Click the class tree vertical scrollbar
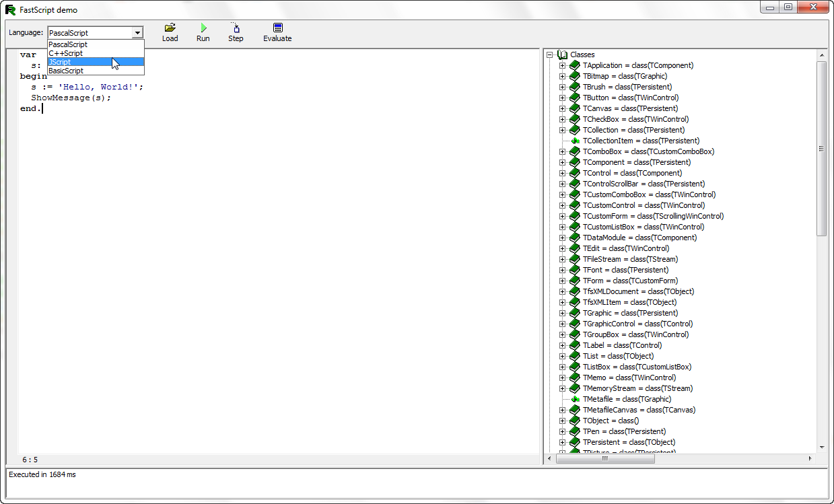The height and width of the screenshot is (504, 834). pos(821,148)
